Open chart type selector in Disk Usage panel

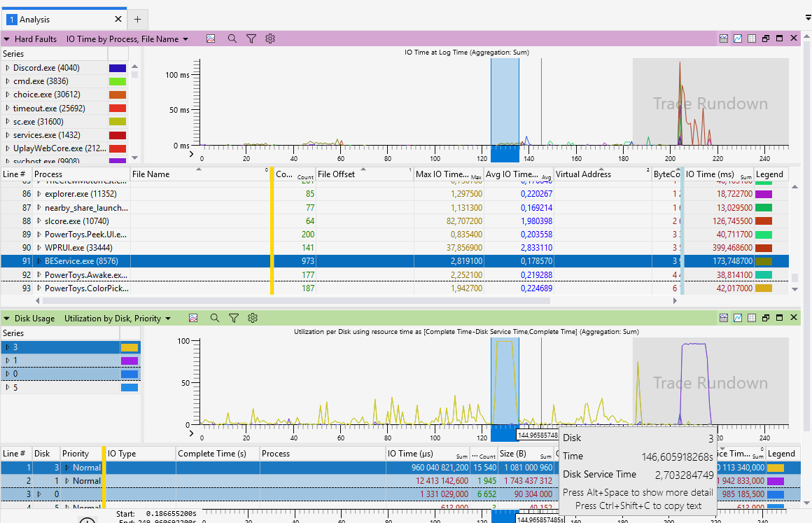[x=193, y=318]
